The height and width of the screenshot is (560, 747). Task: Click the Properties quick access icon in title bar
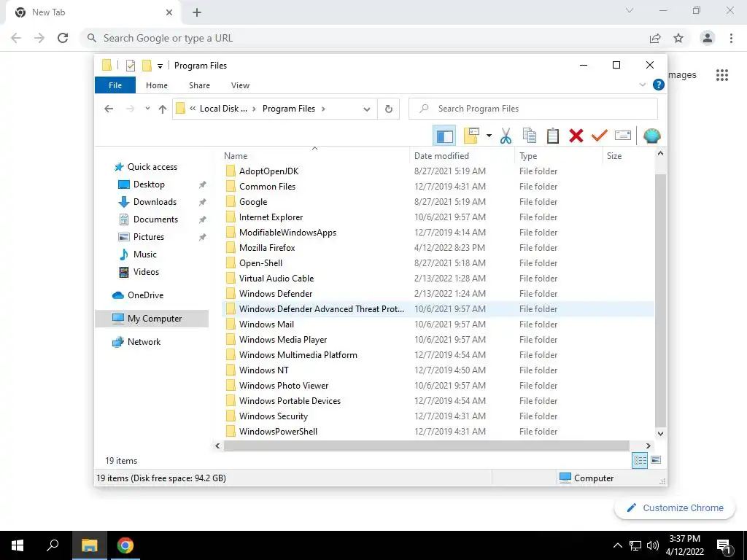pos(130,65)
